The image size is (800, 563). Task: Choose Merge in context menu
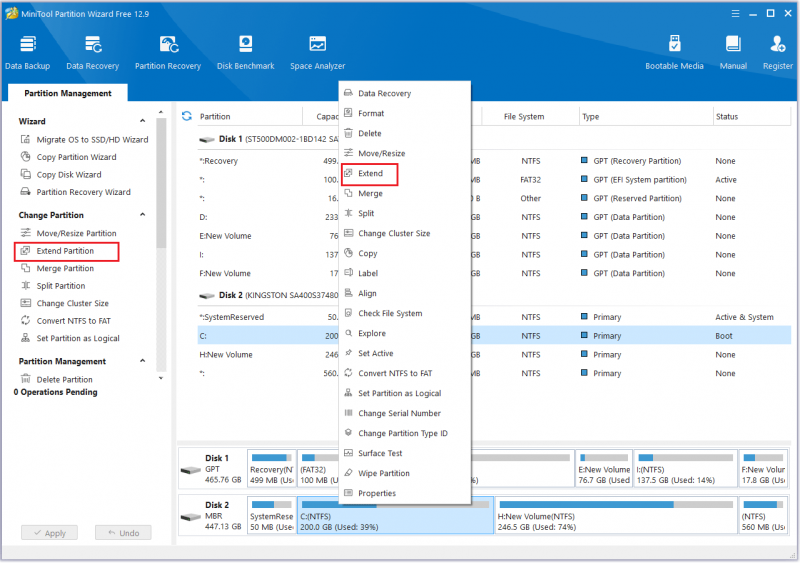(x=405, y=193)
